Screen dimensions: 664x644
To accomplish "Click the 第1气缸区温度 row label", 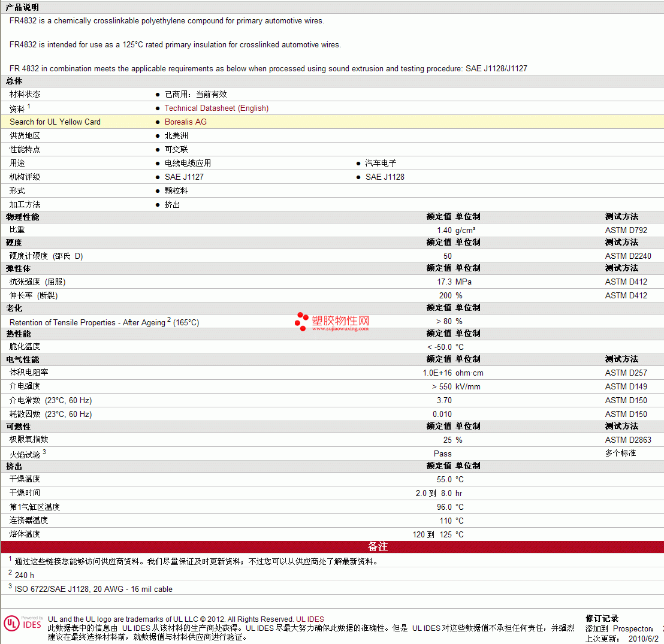I will click(x=35, y=507).
